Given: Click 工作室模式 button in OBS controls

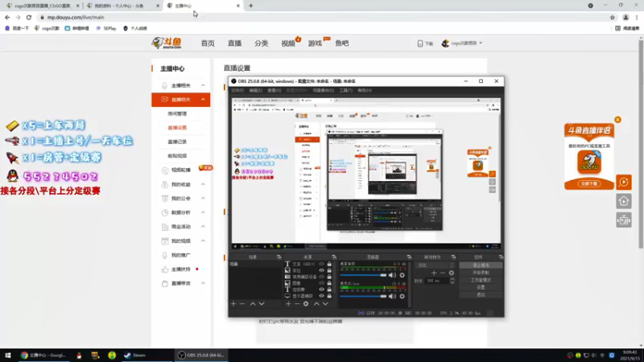Looking at the screenshot, I should pos(481,280).
